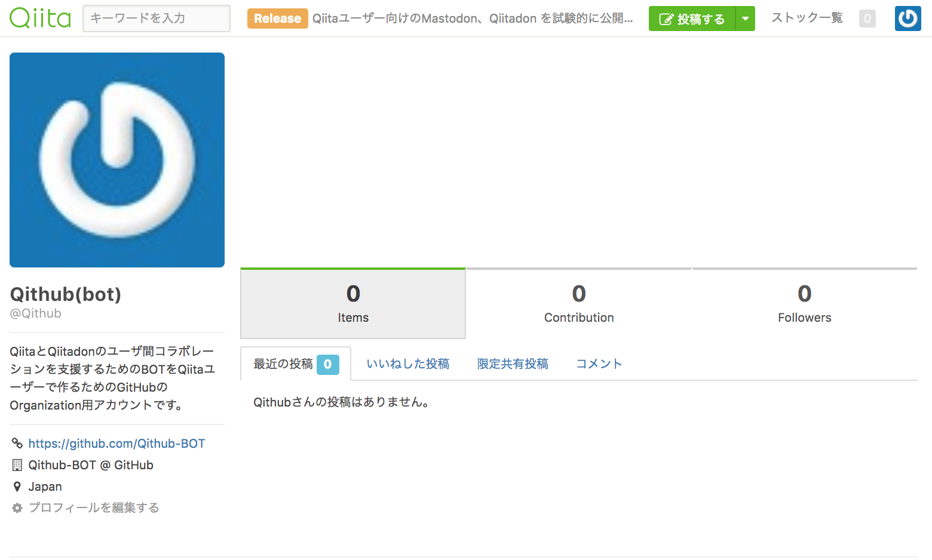The height and width of the screenshot is (560, 932).
Task: Open the ストック一覧 stock list
Action: click(x=807, y=18)
